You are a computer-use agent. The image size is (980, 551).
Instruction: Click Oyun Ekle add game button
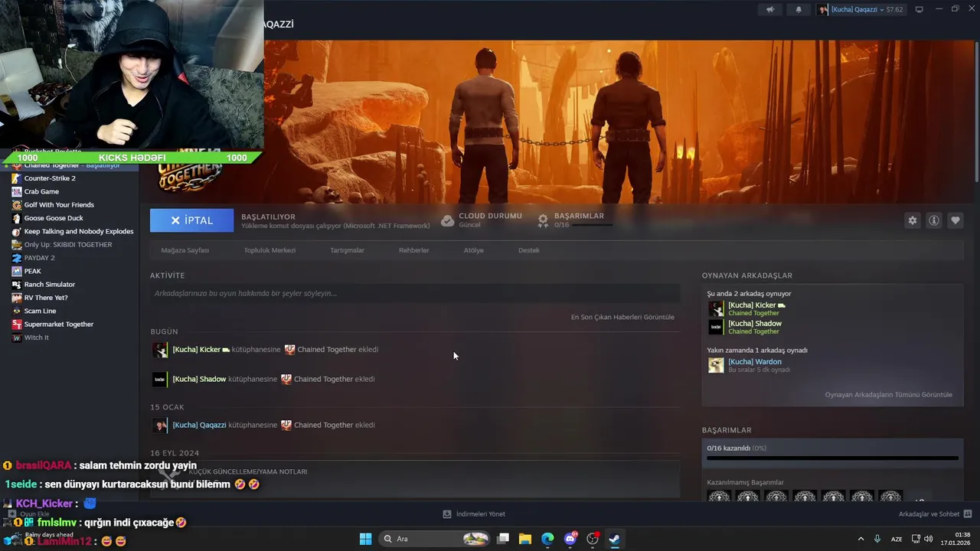coord(29,514)
